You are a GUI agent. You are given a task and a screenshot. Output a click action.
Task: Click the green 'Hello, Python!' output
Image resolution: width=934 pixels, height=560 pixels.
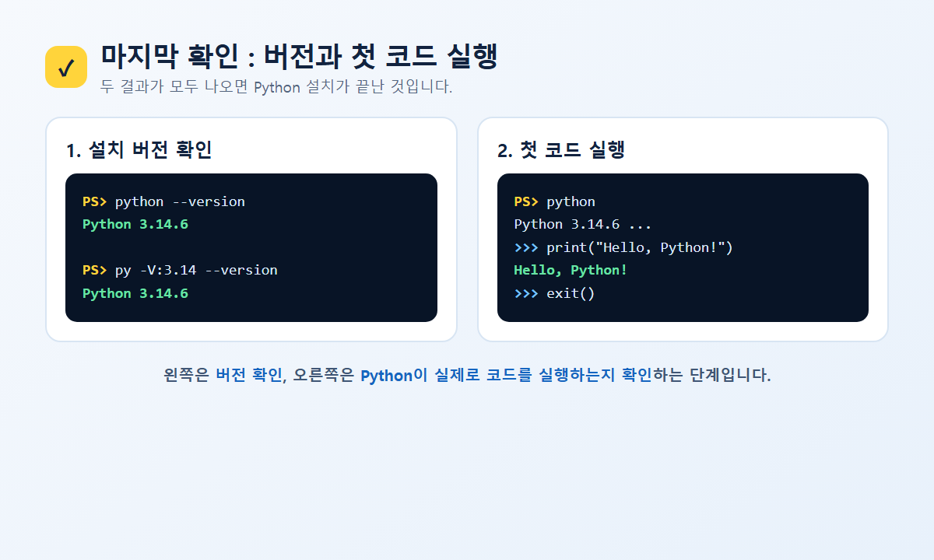click(x=571, y=270)
